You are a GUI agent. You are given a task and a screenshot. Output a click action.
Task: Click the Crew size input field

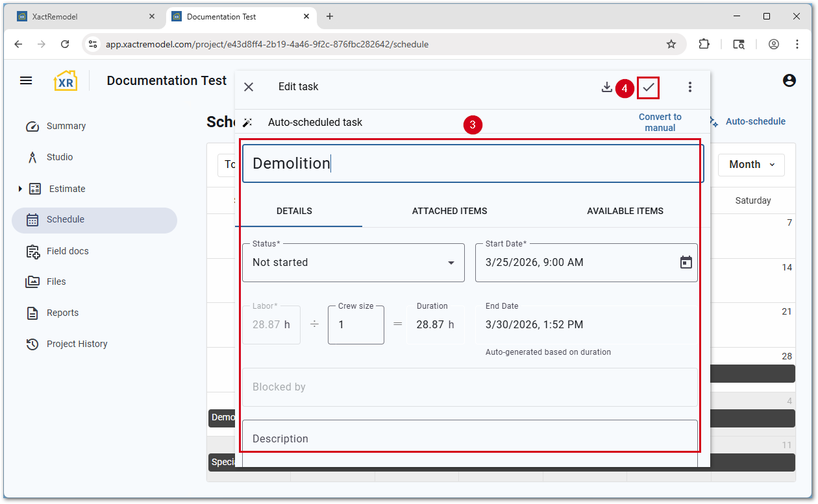point(355,324)
